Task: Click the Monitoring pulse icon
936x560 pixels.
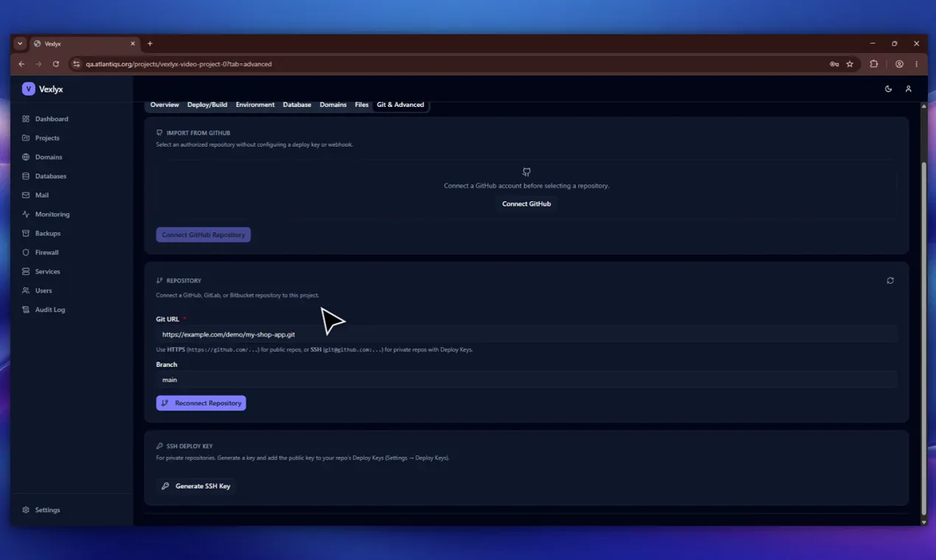Action: (26, 214)
